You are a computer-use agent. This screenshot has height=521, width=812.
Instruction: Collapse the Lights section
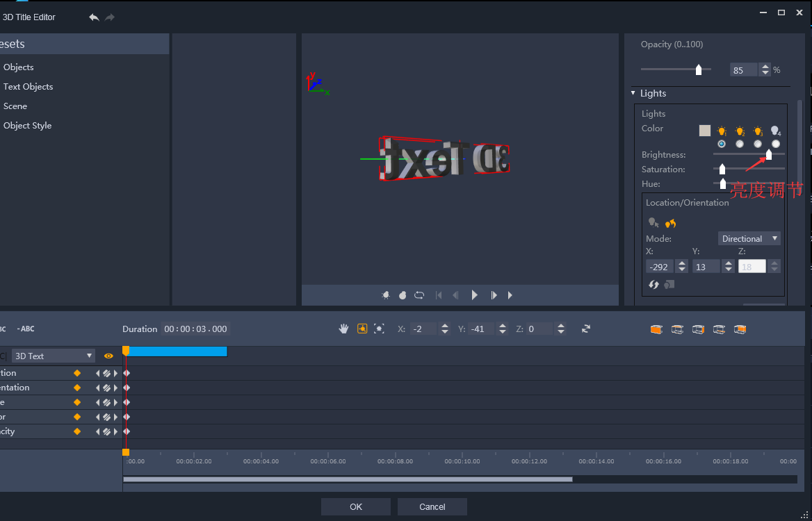tap(633, 93)
